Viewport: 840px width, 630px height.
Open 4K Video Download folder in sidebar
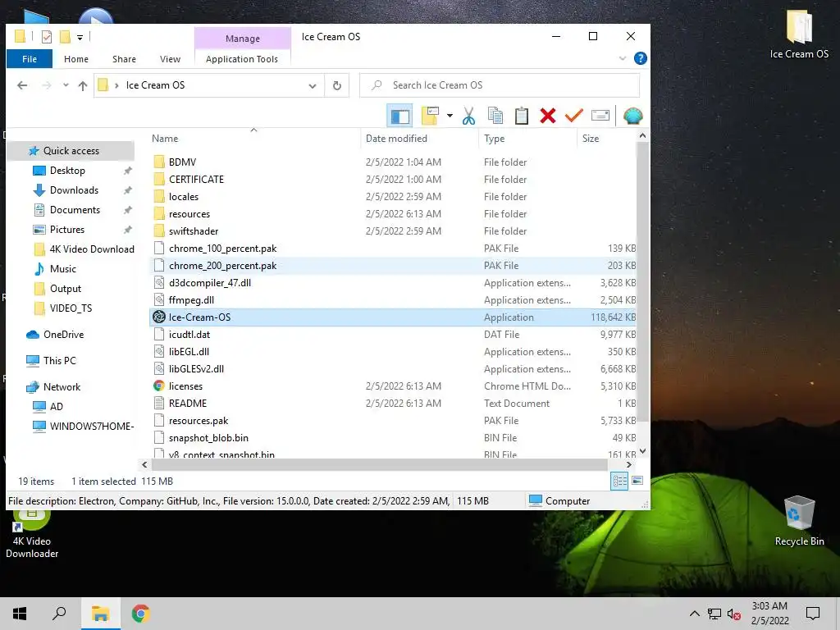92,249
